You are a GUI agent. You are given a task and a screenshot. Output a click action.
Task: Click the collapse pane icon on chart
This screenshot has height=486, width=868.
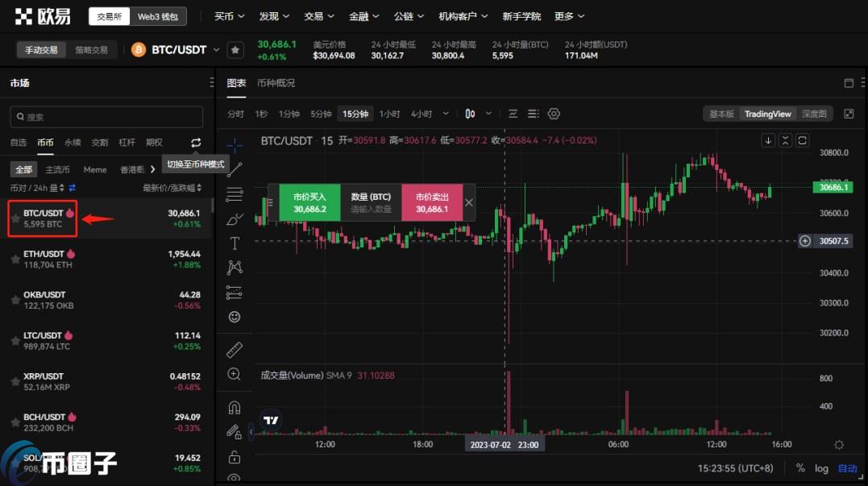coord(785,140)
